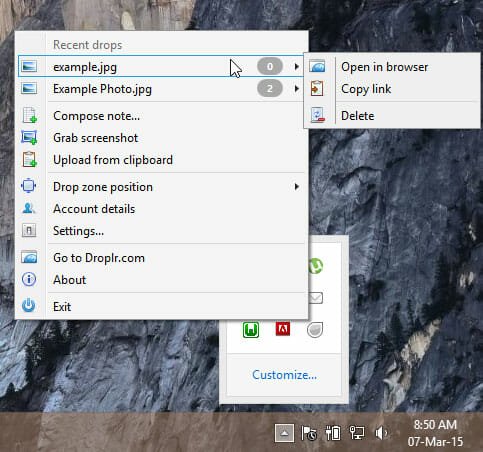This screenshot has width=483, height=452.
Task: Expand the example.jpg submenu arrow
Action: 296,66
